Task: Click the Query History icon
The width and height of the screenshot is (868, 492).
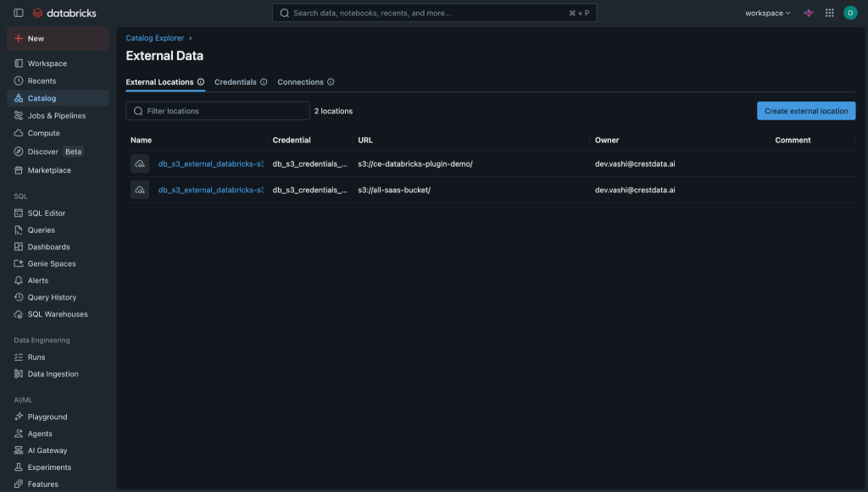Action: (x=19, y=297)
